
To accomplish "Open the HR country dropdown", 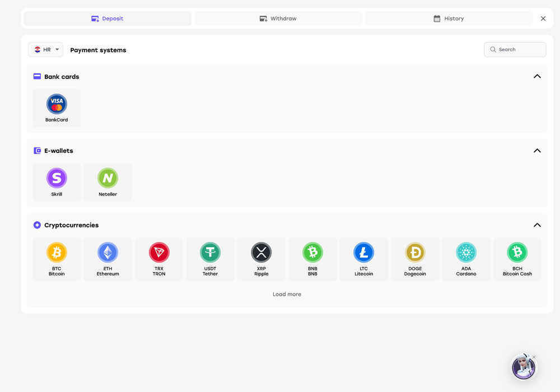I will click(46, 50).
